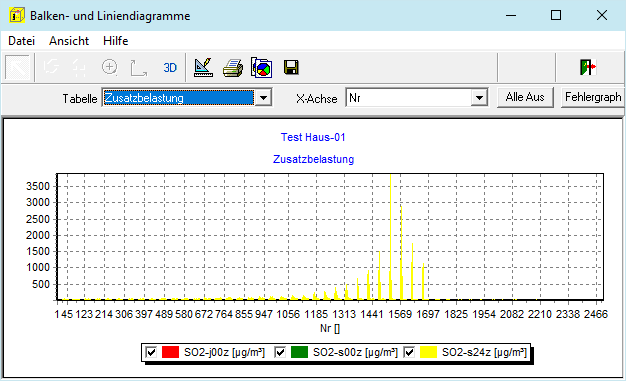
Task: Open the Datei menu
Action: coord(22,41)
